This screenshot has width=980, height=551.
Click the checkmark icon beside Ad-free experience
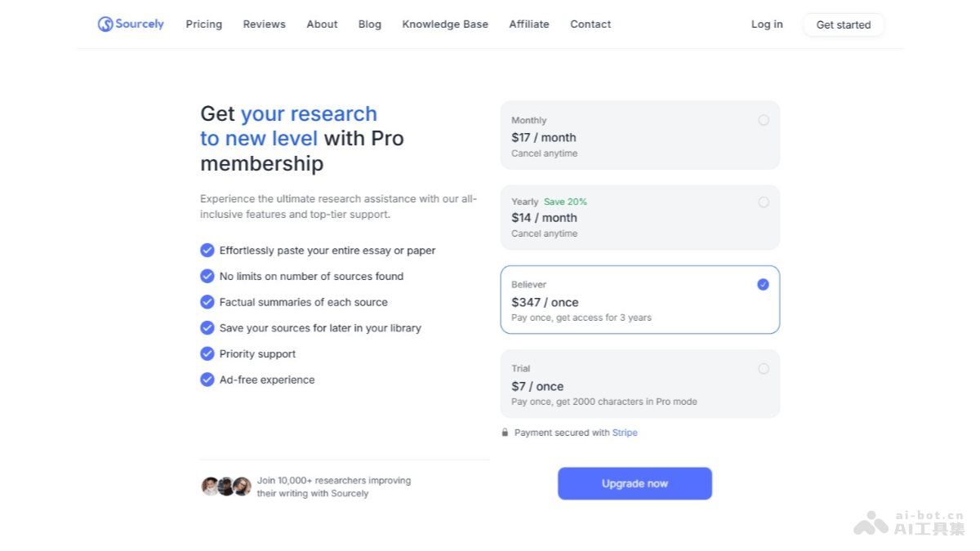[207, 380]
